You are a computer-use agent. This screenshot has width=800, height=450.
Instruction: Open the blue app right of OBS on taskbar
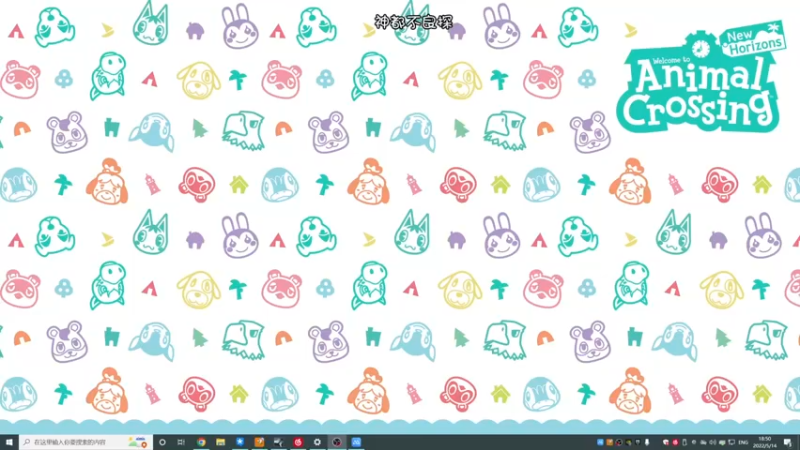tap(356, 442)
